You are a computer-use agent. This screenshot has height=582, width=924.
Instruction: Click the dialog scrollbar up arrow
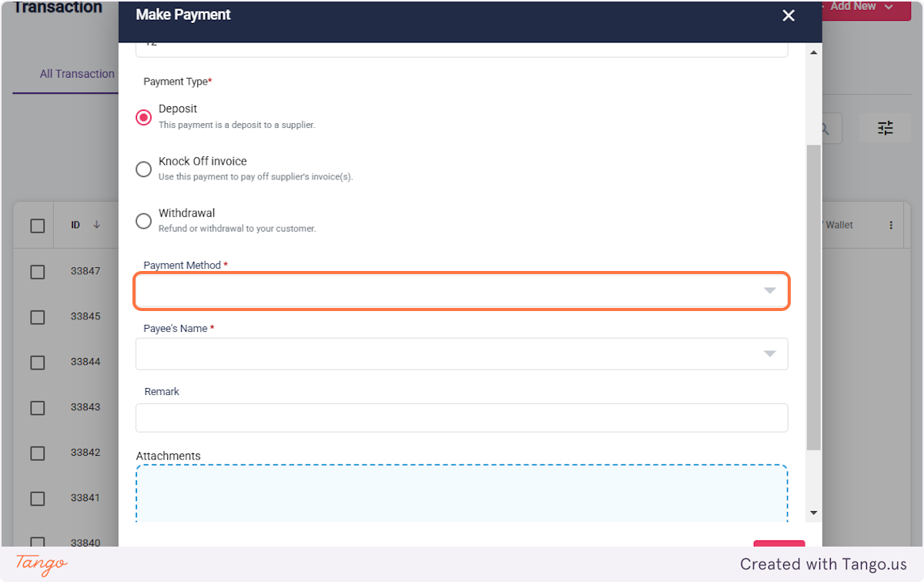coord(814,52)
